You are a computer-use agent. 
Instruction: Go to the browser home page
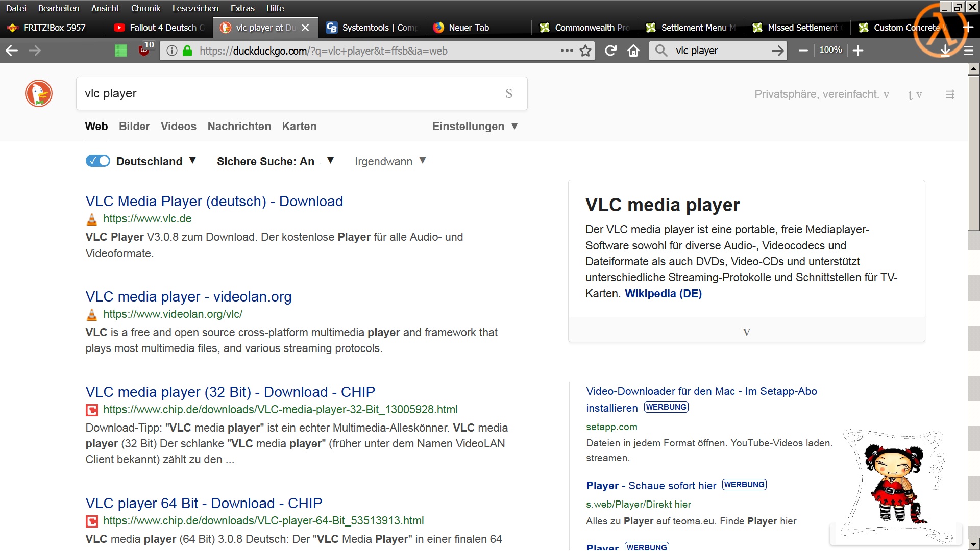coord(633,51)
